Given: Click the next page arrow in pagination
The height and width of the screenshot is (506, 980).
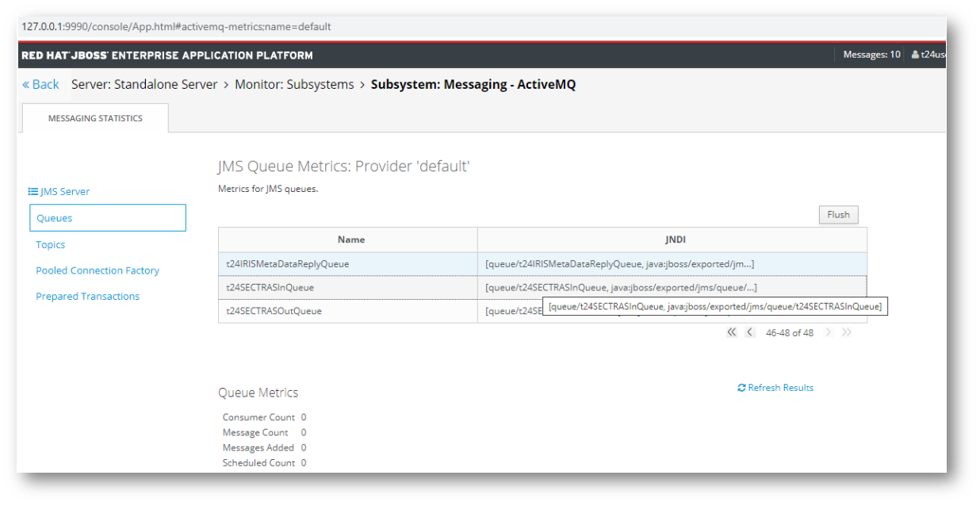Looking at the screenshot, I should [829, 332].
